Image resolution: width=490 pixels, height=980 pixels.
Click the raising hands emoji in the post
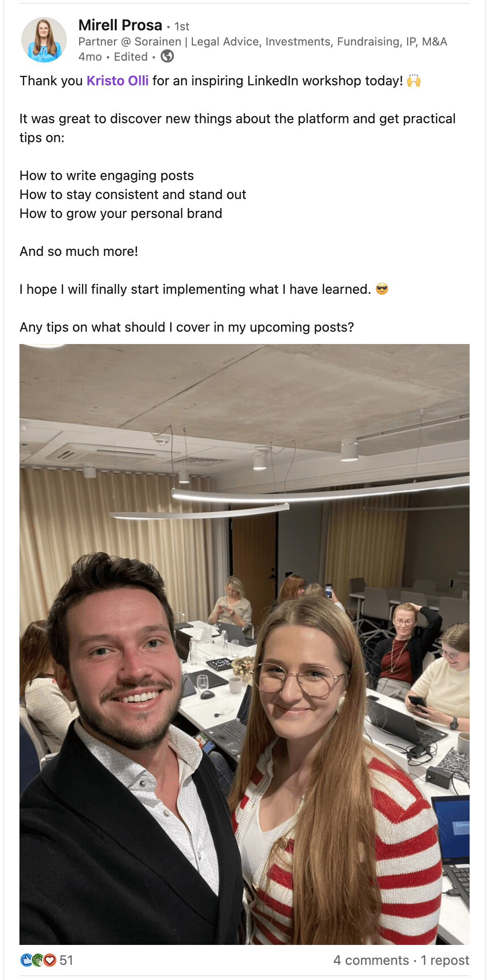click(414, 81)
